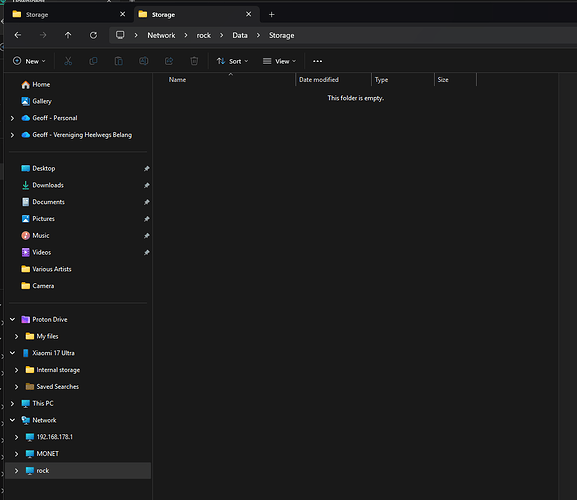Click the Delete trash icon
Viewport: 577px width, 500px height.
pos(194,61)
